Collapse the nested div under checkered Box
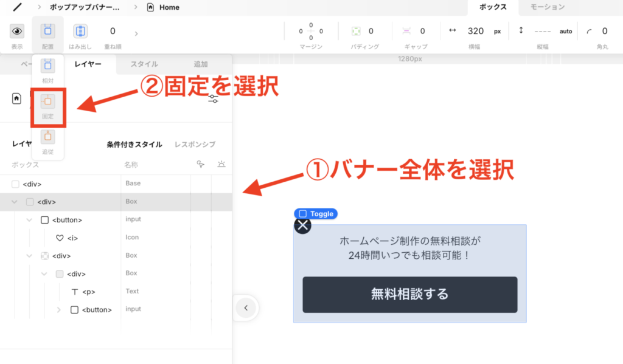Viewport: 623px width, 364px height. tap(44, 274)
